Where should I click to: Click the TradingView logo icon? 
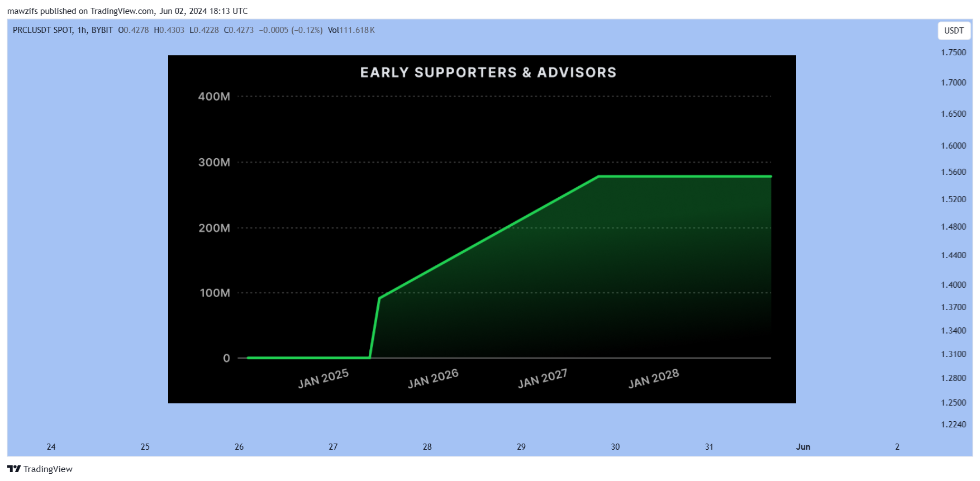coord(14,469)
